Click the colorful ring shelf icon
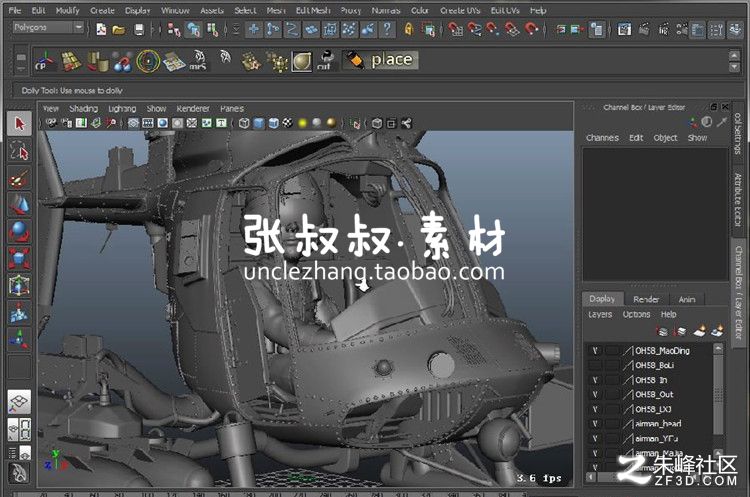Screen dimensions: 750x497 click(148, 61)
